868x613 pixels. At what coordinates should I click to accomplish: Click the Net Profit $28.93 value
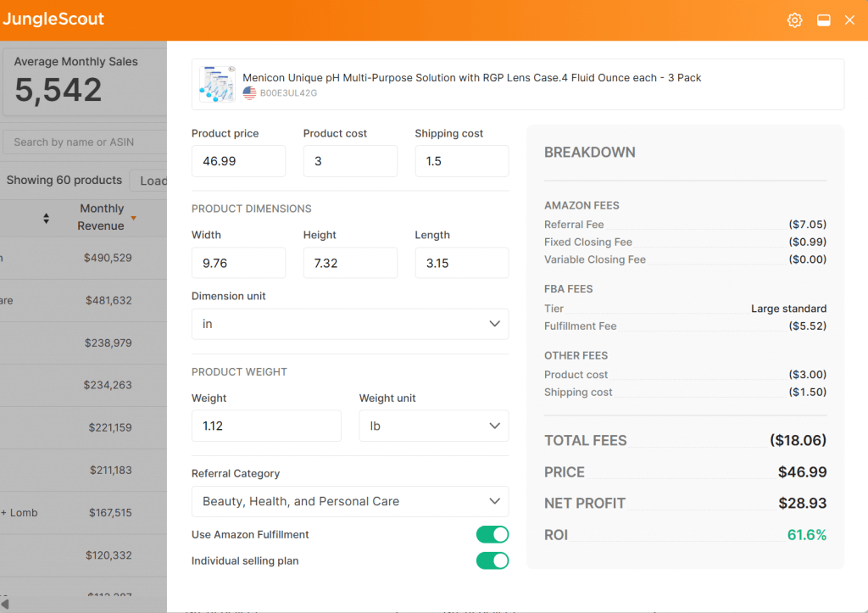click(802, 503)
